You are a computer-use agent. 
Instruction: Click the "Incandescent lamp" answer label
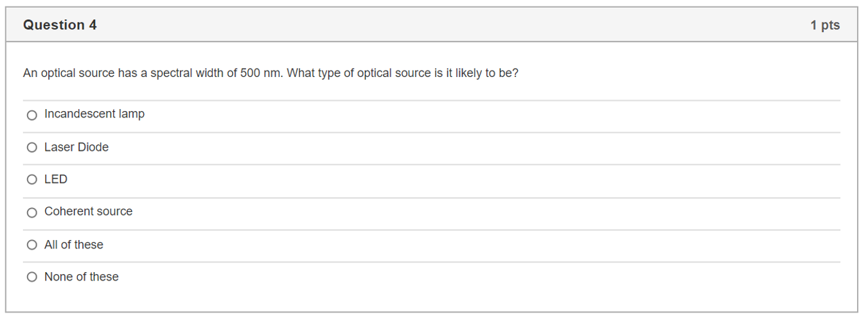94,114
